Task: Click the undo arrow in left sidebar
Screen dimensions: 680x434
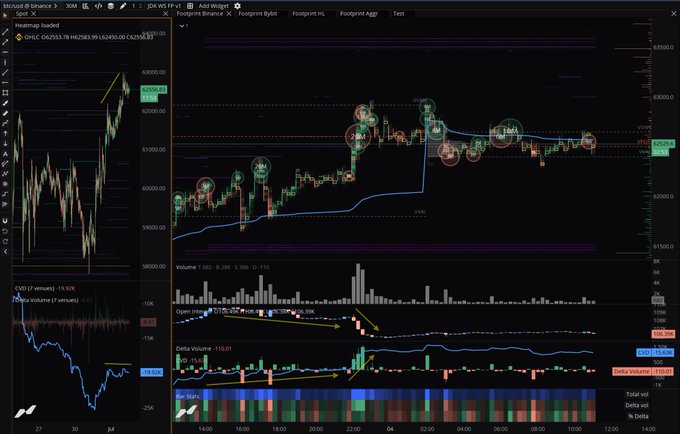Action: [x=5, y=231]
